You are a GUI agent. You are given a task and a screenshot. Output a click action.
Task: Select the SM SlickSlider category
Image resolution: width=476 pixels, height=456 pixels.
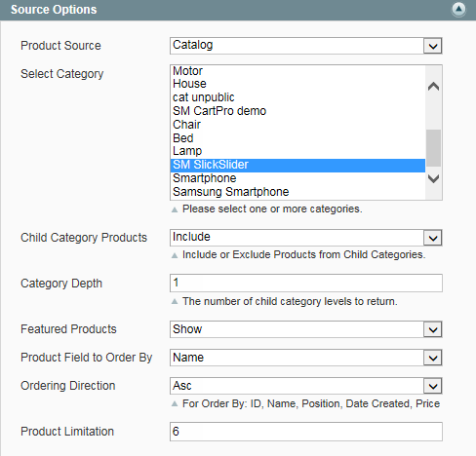pos(297,165)
